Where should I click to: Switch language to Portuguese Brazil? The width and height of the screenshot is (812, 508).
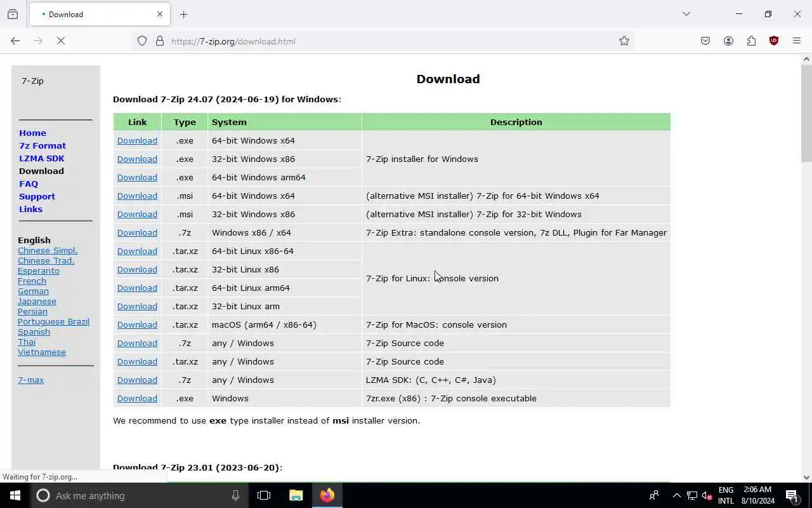pos(53,321)
